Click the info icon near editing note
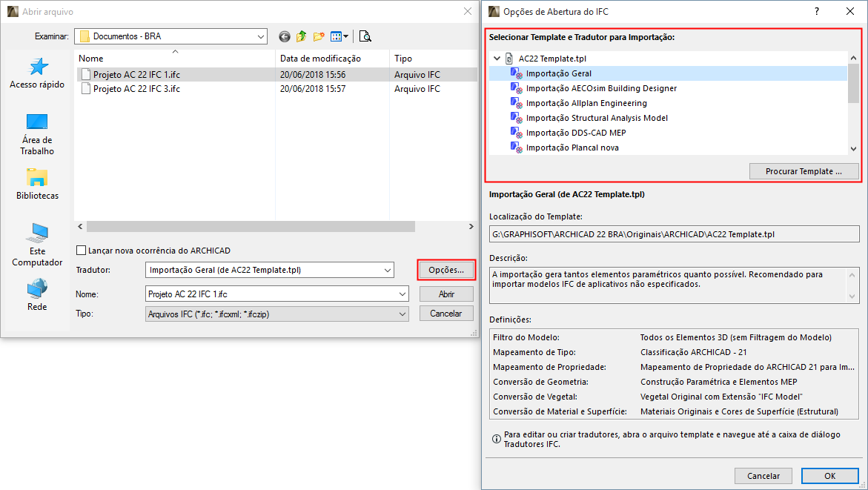 (x=497, y=439)
